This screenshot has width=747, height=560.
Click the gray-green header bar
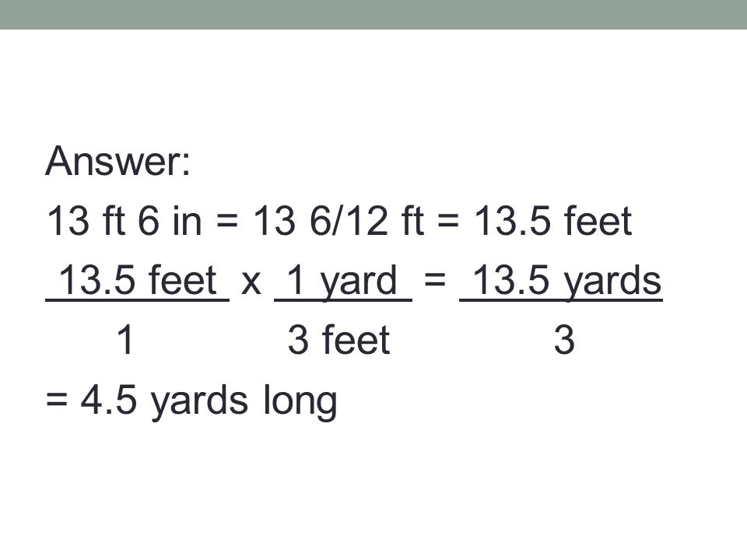click(373, 15)
